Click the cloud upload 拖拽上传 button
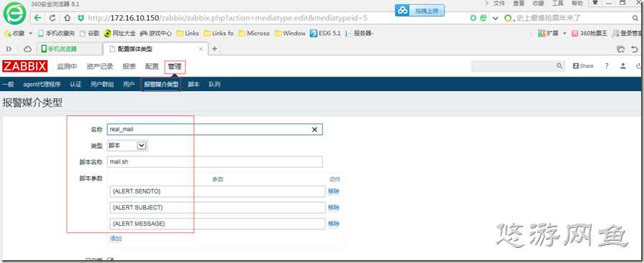This screenshot has height=263, width=644. coord(420,11)
